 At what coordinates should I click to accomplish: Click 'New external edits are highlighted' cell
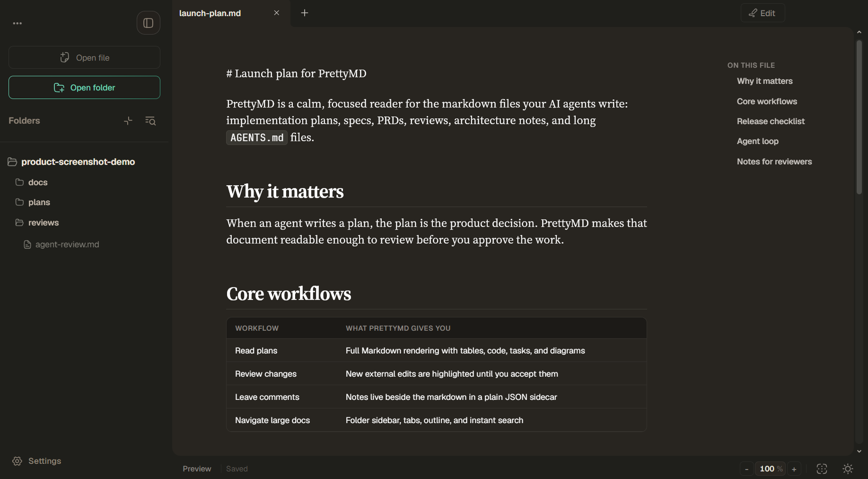click(452, 374)
